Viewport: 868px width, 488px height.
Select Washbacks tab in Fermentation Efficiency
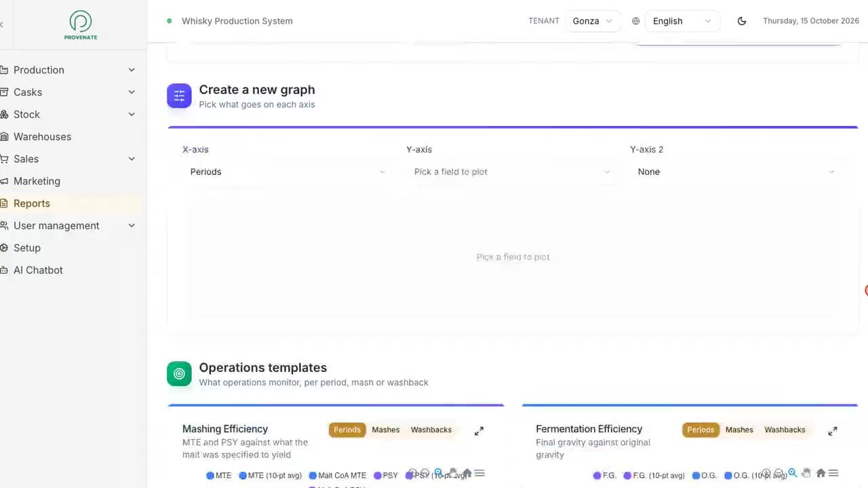[785, 430]
